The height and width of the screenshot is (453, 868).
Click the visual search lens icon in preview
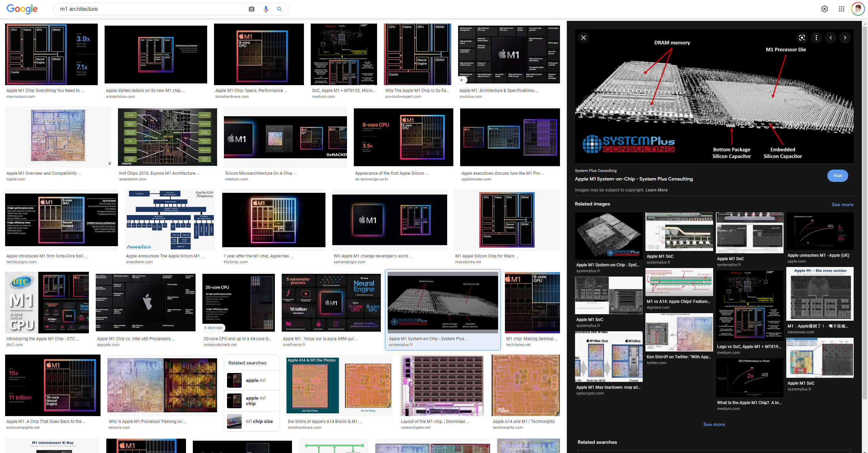tap(802, 38)
